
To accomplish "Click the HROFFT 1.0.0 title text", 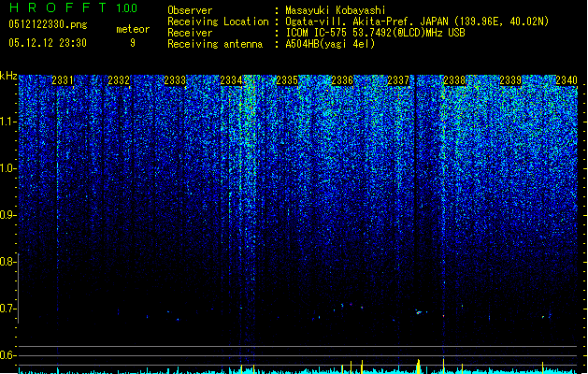I will point(73,7).
